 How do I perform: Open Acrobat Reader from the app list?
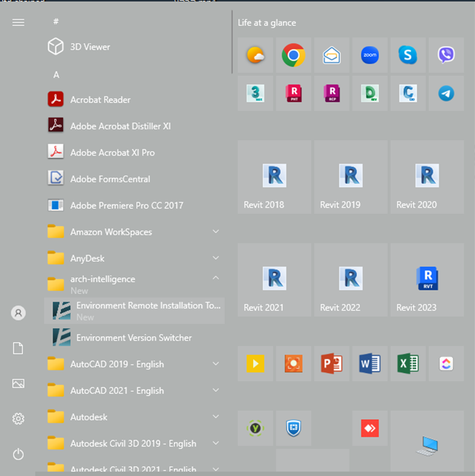click(135, 100)
